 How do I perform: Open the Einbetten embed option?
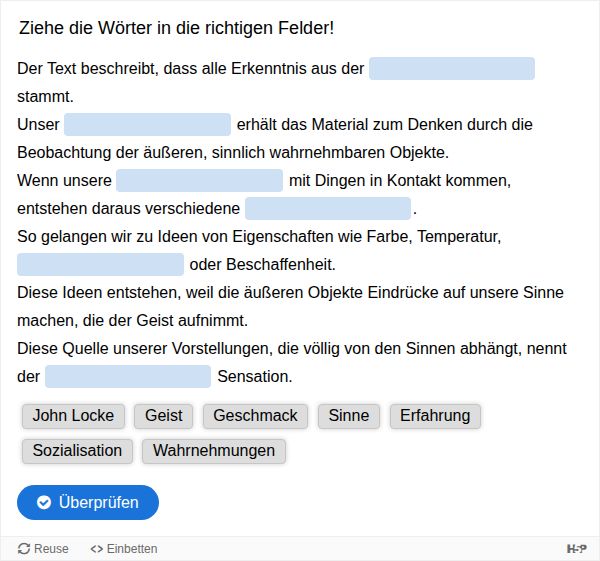[124, 548]
